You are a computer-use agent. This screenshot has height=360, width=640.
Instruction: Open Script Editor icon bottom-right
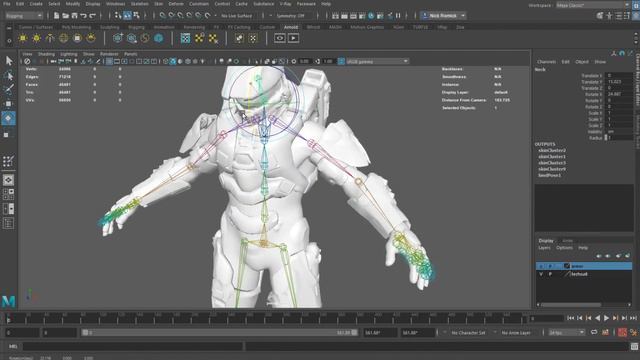[634, 347]
